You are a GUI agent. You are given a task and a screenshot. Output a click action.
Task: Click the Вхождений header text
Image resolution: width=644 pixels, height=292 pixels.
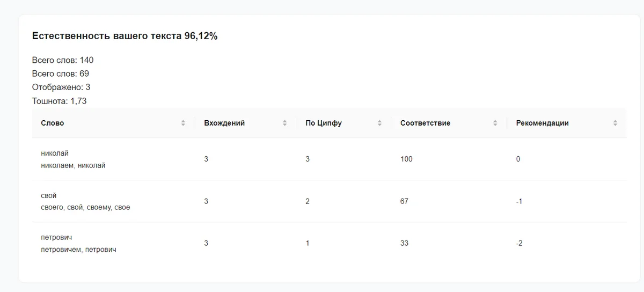224,123
